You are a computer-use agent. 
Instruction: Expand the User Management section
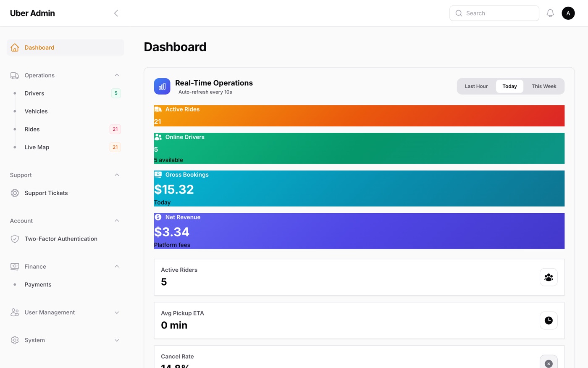[x=117, y=312]
